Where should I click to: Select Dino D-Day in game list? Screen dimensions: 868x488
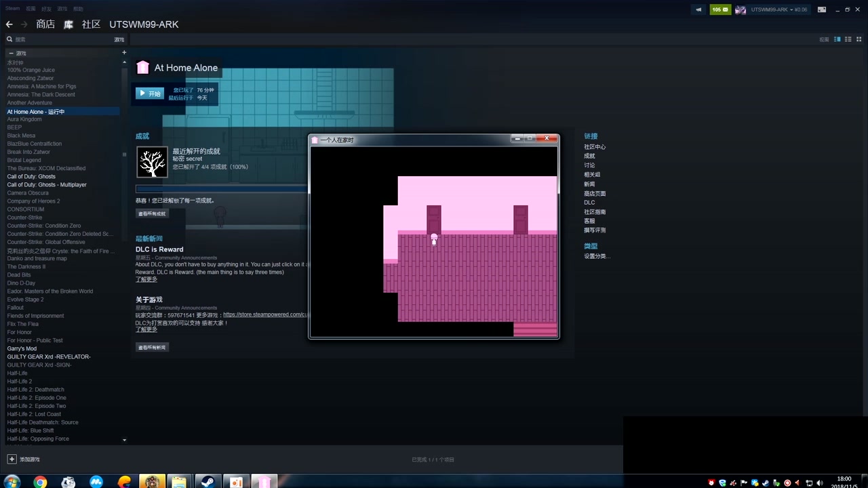pos(21,283)
